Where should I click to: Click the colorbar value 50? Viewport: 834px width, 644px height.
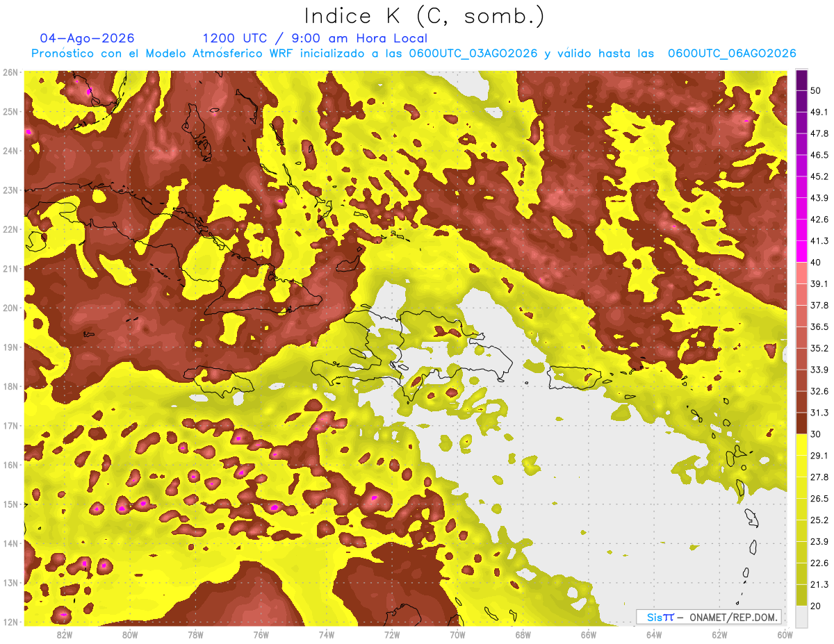pyautogui.click(x=816, y=91)
